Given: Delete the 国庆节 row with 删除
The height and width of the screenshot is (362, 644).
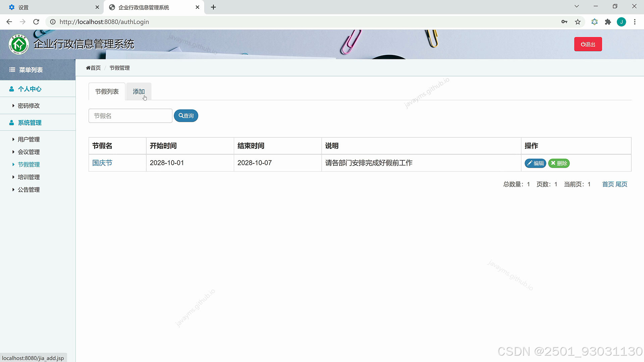Looking at the screenshot, I should click(x=559, y=163).
